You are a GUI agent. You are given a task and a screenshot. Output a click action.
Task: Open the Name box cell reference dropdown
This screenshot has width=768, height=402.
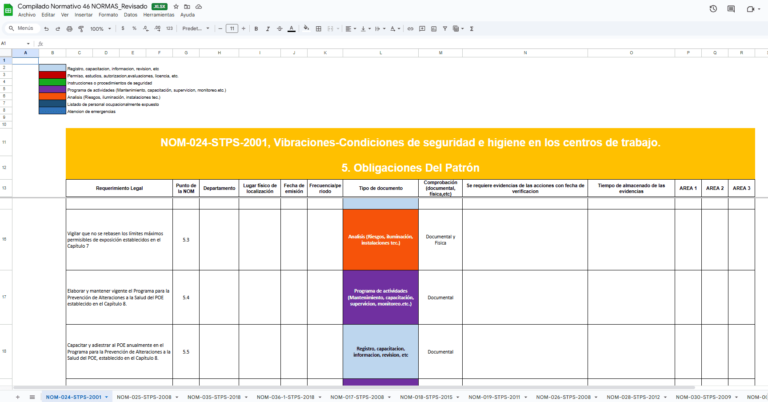30,43
